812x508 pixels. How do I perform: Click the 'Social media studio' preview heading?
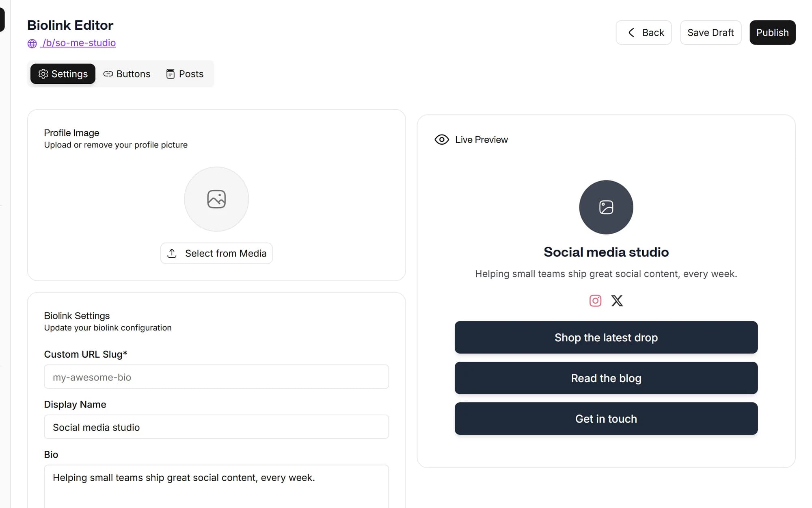click(x=606, y=252)
